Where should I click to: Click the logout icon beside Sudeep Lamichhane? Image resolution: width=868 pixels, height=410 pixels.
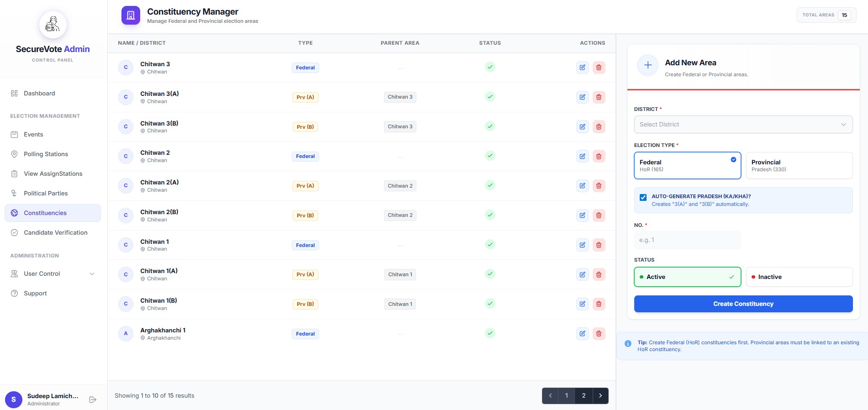[93, 399]
